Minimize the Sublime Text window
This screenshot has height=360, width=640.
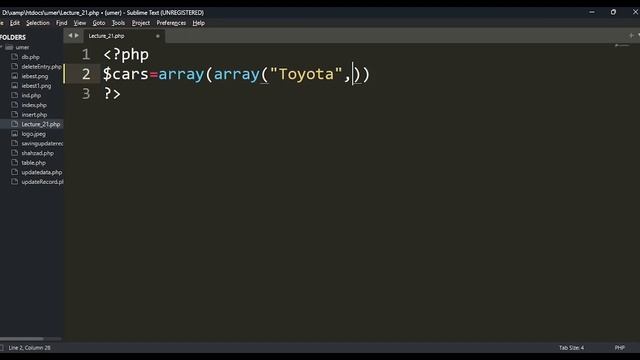(x=592, y=12)
